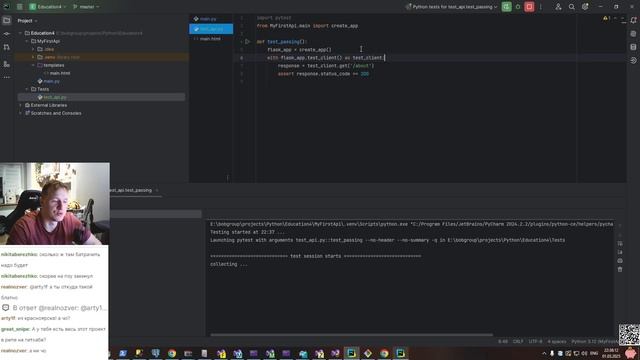Viewport: 640px width, 360px height.
Task: Click the caret position status item
Action: (x=503, y=341)
